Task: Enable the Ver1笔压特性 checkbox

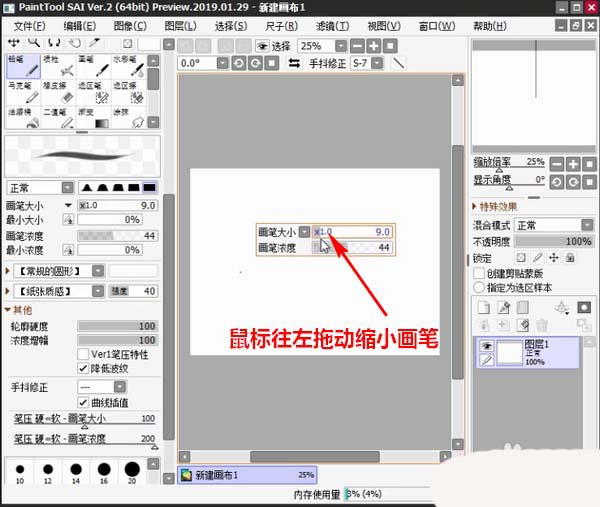Action: pos(83,354)
